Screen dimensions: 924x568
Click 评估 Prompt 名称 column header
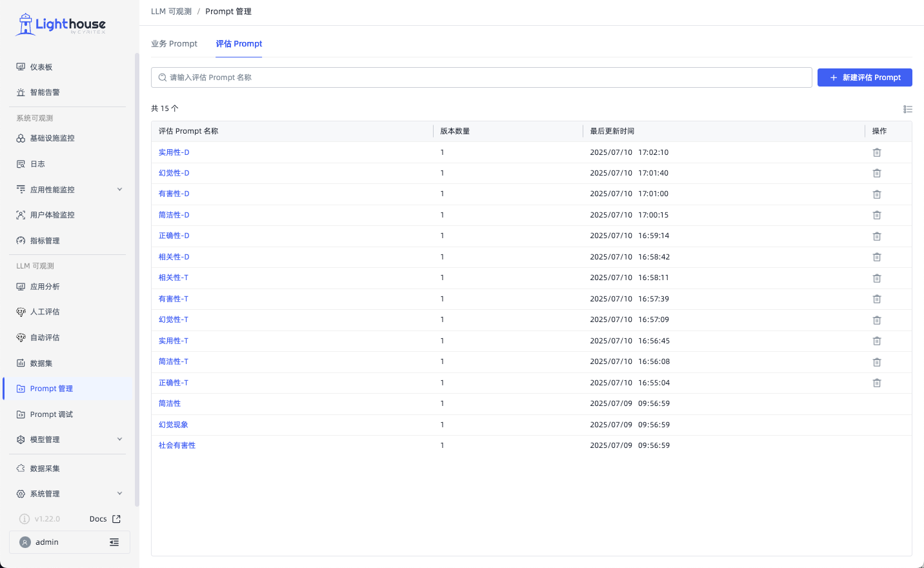click(188, 131)
